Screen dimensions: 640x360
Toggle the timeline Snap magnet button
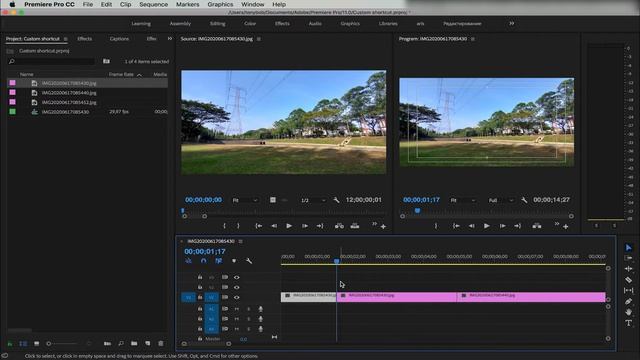tap(203, 261)
